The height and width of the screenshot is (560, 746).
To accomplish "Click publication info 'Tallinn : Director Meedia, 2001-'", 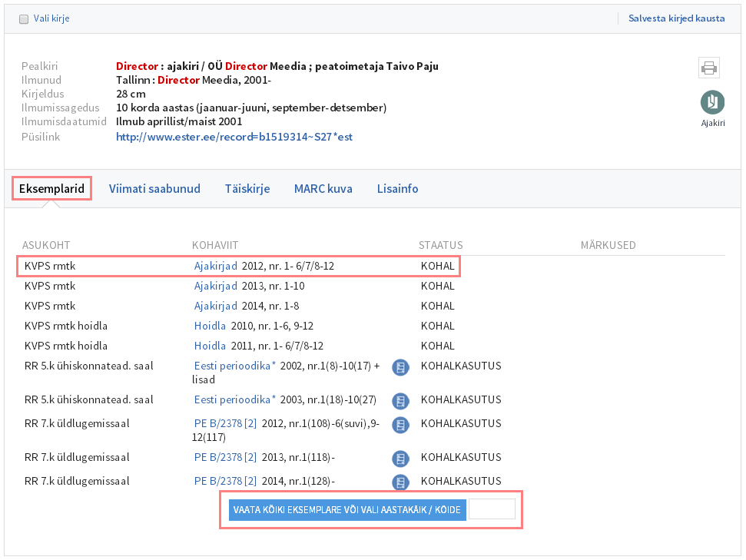I will click(194, 80).
